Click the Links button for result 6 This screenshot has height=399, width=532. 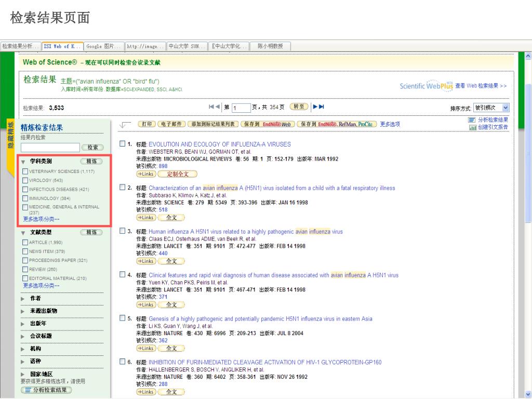146,392
